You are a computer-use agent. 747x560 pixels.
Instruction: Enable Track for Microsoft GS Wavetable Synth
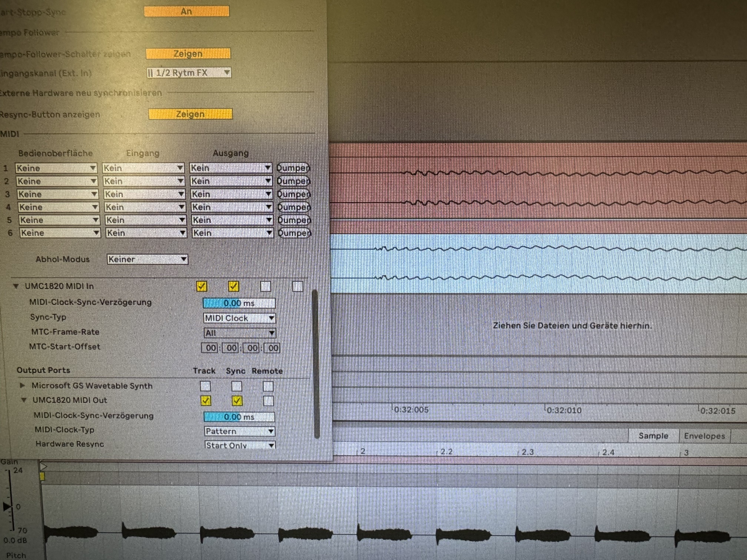point(205,386)
